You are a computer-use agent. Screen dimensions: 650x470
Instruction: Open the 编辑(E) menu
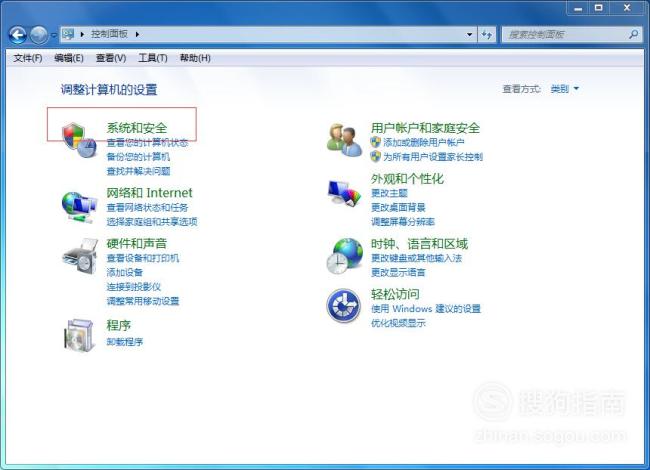click(69, 58)
